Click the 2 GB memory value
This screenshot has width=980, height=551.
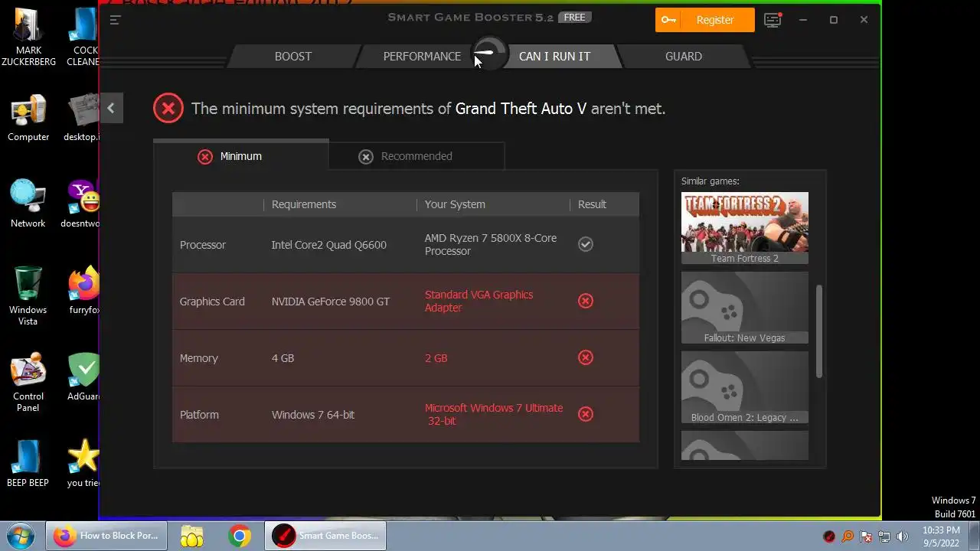pyautogui.click(x=436, y=358)
